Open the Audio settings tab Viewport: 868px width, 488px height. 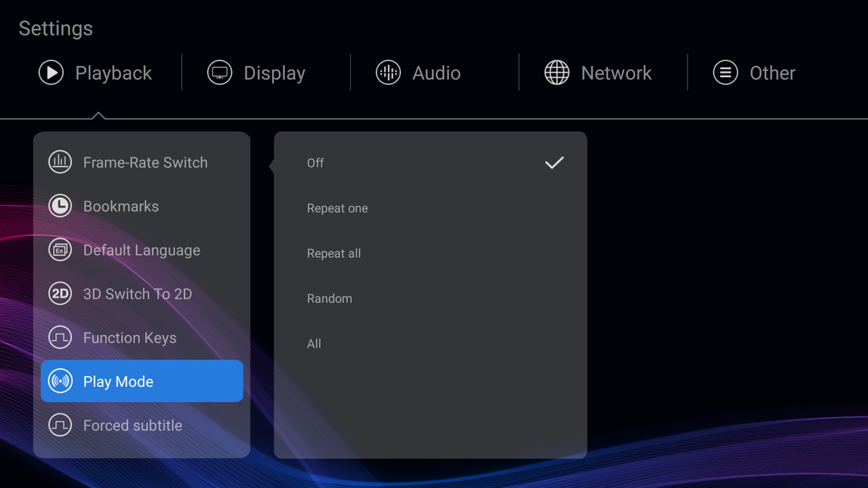pos(418,73)
